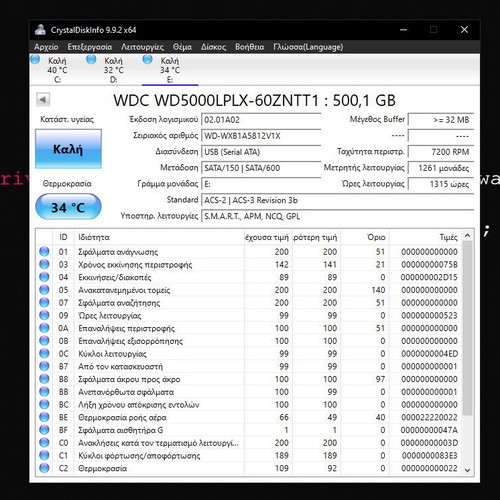Select the Ανακατανεμημένοι τομείς attribute text
The height and width of the screenshot is (500, 500).
(124, 290)
